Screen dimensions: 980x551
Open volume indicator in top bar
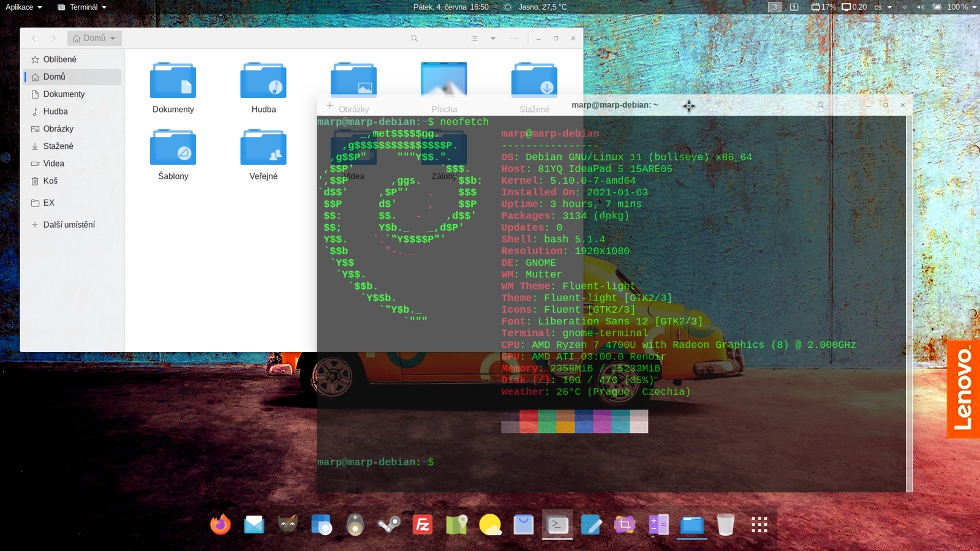pyautogui.click(x=920, y=7)
